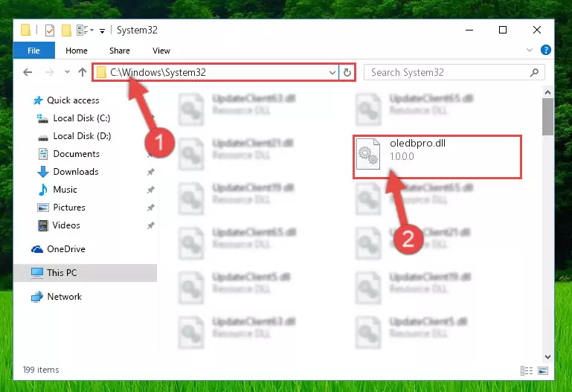Select Quick access in the navigation pane

73,100
